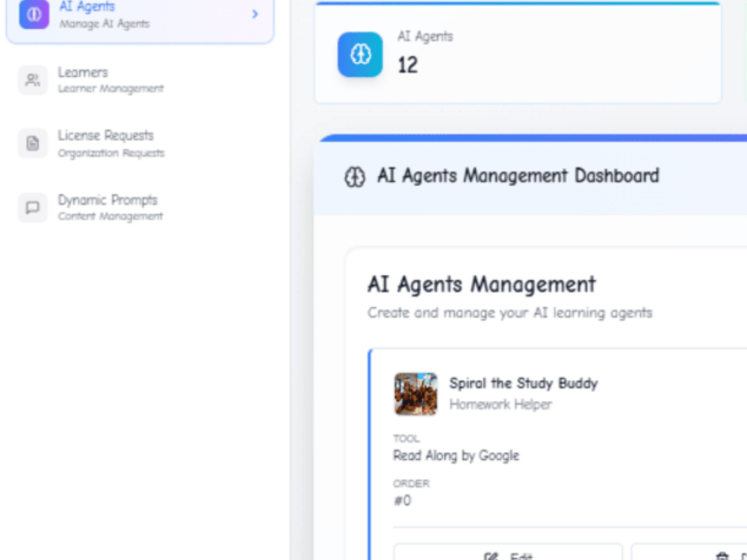747x560 pixels.
Task: Click the License Requests document icon
Action: pyautogui.click(x=32, y=143)
